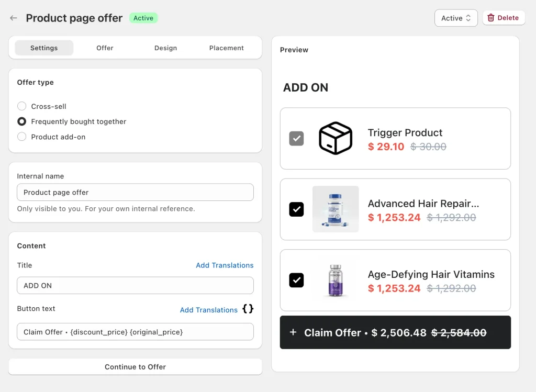Click the Continue to Offer button

point(135,366)
